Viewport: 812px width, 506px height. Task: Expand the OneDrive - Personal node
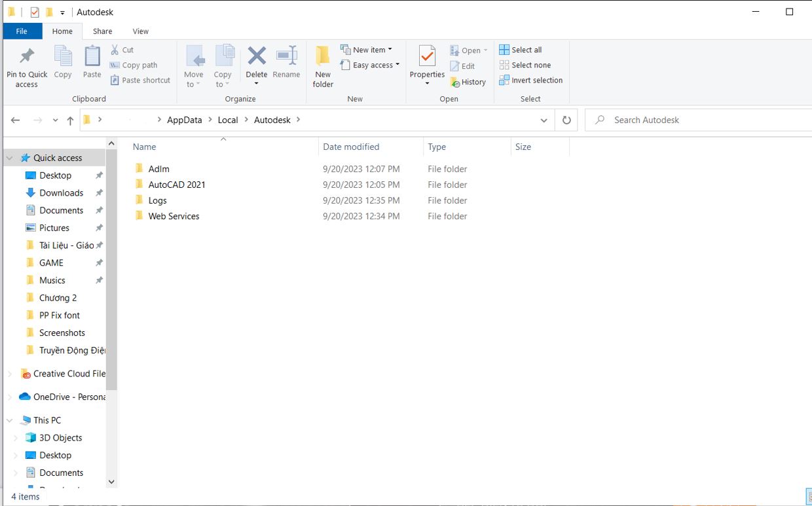click(x=10, y=397)
